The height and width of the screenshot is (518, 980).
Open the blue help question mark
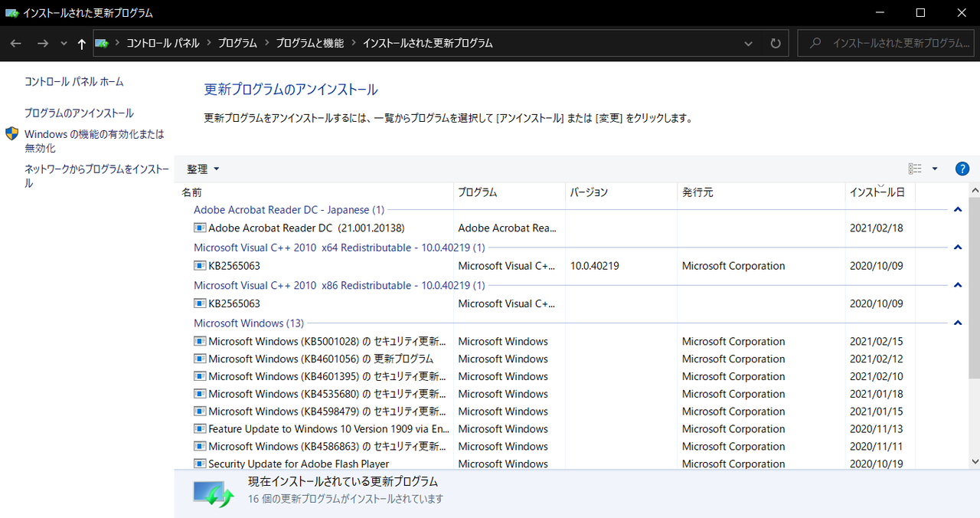point(962,169)
